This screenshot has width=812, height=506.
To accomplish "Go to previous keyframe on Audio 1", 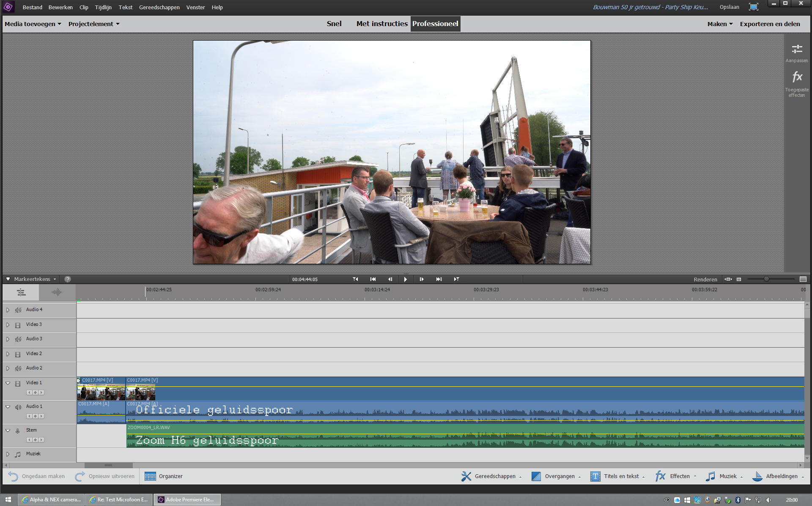I will [29, 416].
